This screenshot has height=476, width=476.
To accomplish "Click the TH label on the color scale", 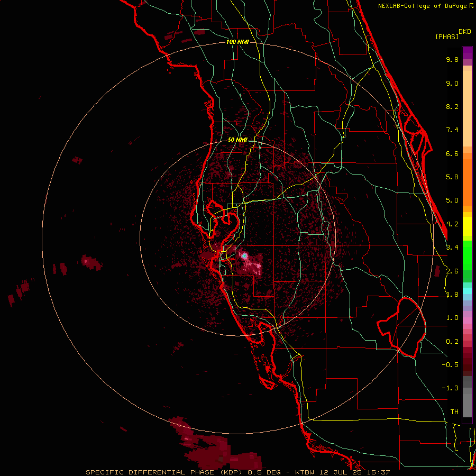I will [x=454, y=412].
